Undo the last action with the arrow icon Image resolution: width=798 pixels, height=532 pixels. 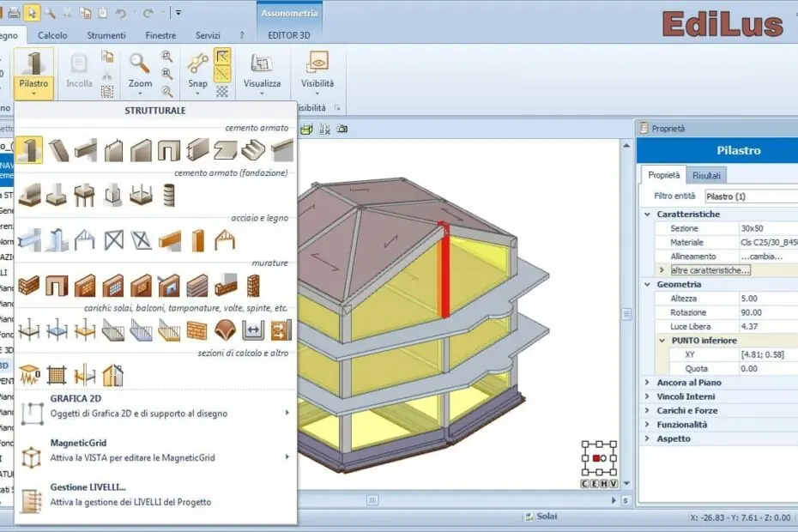[x=121, y=13]
